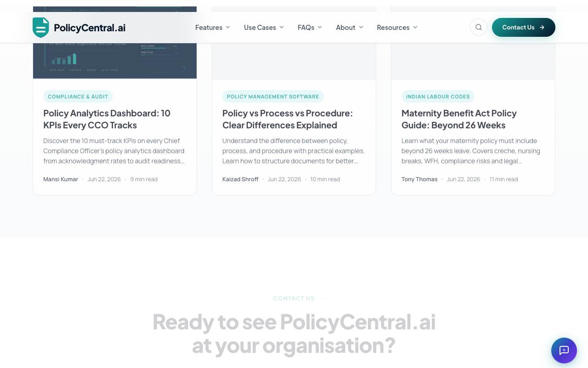The width and height of the screenshot is (588, 368).
Task: Click the arrow inside Contact Us button
Action: pyautogui.click(x=542, y=27)
